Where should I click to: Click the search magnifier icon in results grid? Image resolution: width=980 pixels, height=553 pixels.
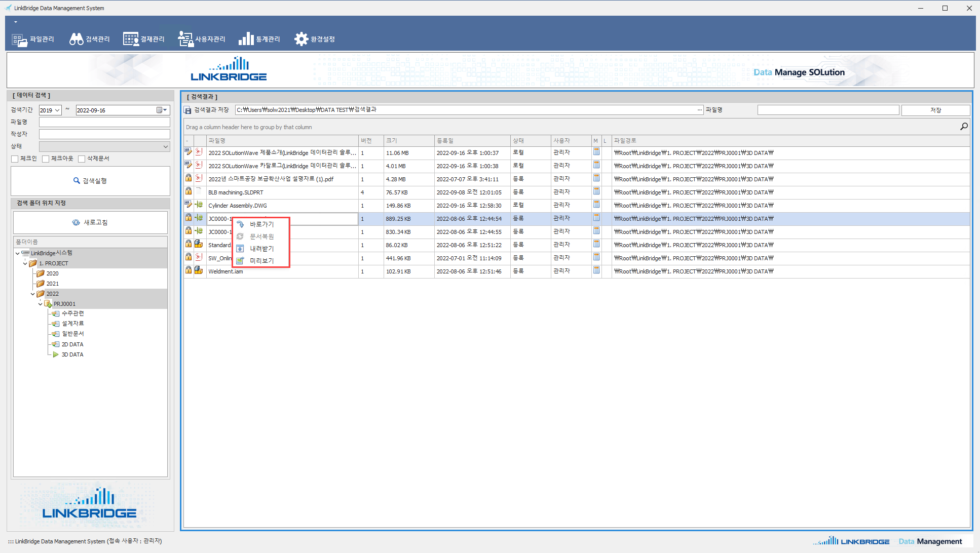pos(964,127)
